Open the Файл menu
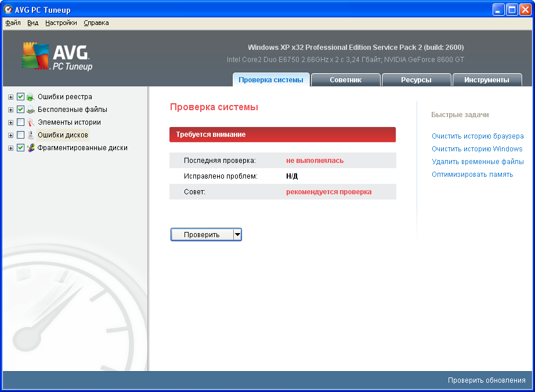 (13, 23)
